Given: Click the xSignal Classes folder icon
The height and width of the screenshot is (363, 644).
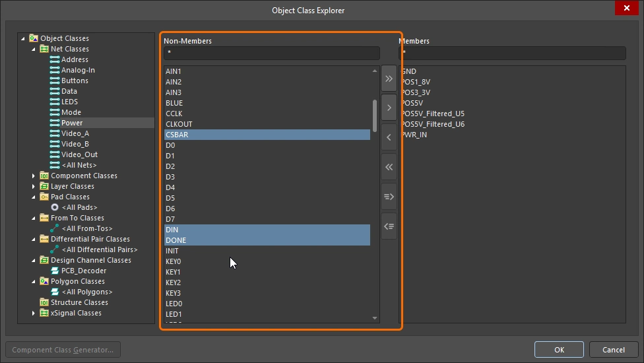Looking at the screenshot, I should pos(44,313).
